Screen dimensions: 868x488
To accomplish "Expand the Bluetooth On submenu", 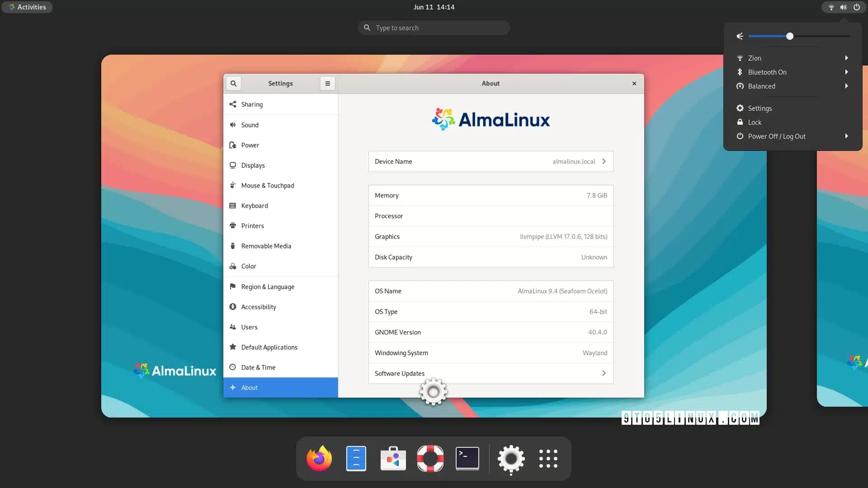I will [792, 72].
